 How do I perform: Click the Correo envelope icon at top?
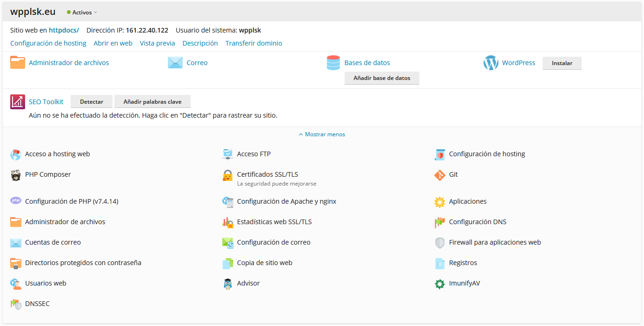175,62
